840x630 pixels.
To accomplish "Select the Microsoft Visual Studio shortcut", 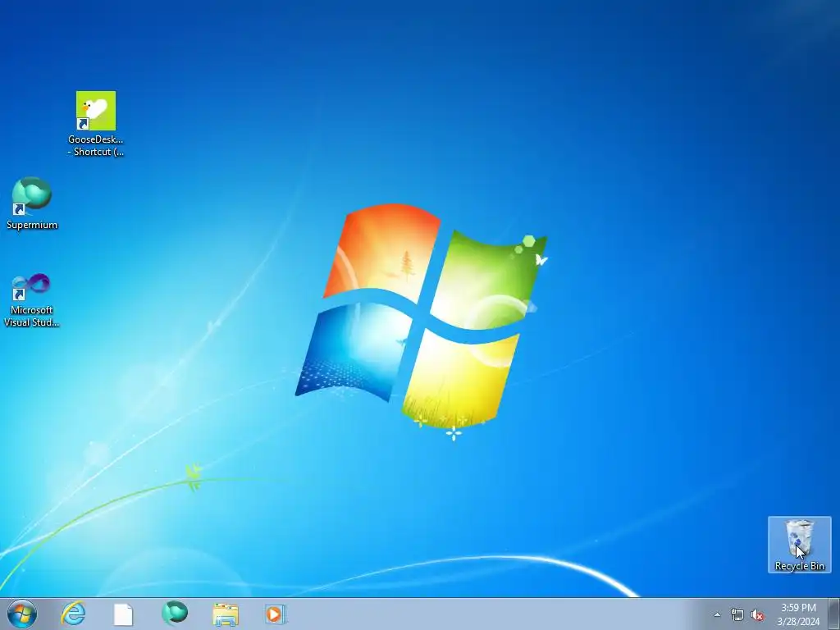I will point(32,300).
